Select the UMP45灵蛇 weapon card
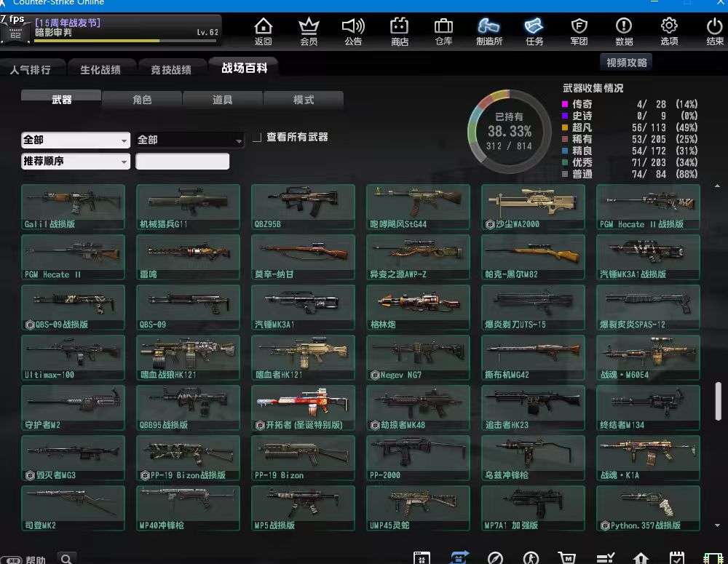This screenshot has width=728, height=564. pos(418,508)
